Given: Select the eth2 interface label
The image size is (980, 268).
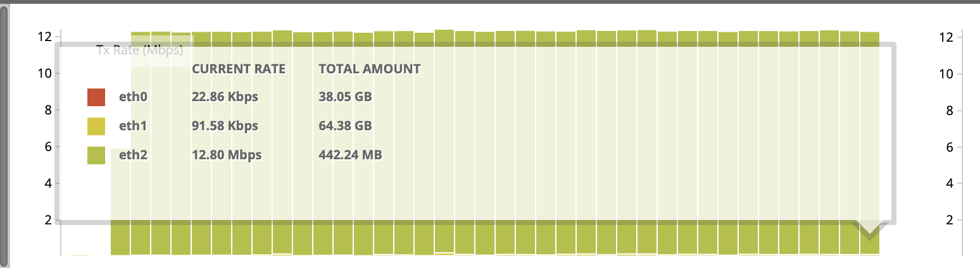Looking at the screenshot, I should pos(133,155).
